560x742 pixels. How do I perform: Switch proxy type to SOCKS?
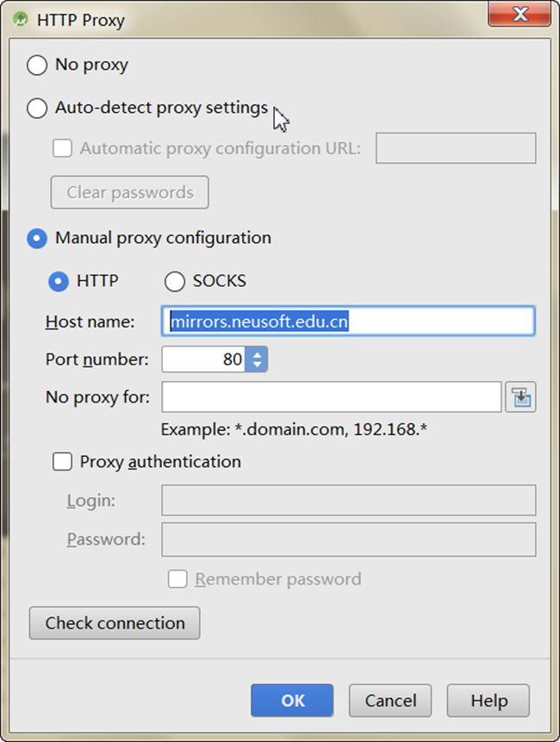(x=175, y=281)
